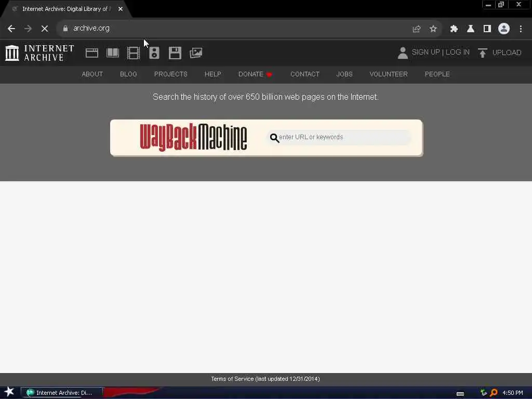Toggle the browser side panel icon
Image resolution: width=532 pixels, height=399 pixels.
pos(487,29)
